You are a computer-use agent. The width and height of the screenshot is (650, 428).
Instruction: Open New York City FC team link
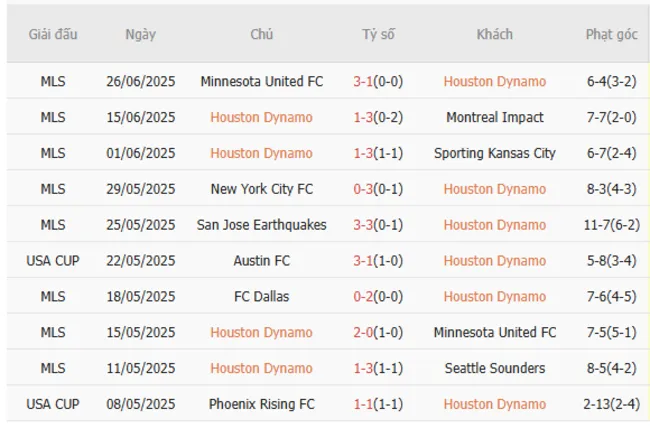tap(262, 189)
